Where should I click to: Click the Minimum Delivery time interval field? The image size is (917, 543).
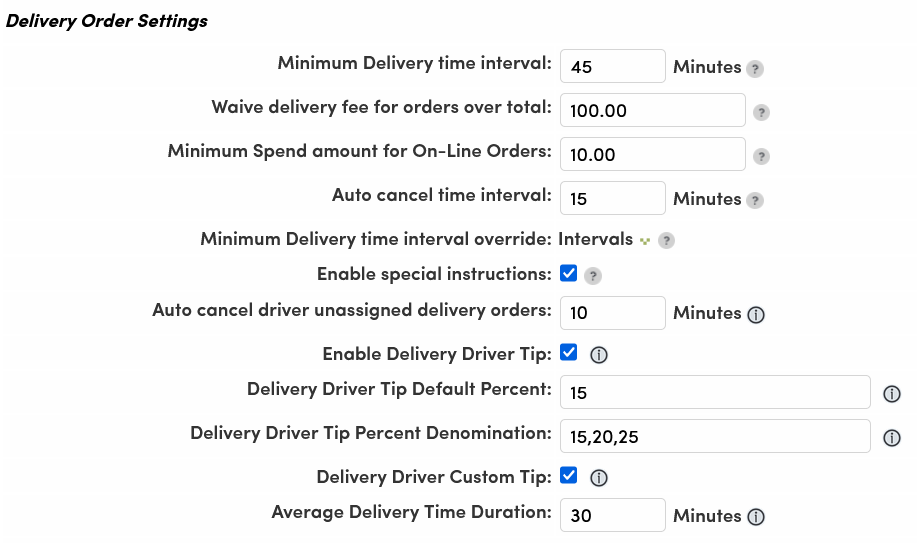(612, 66)
